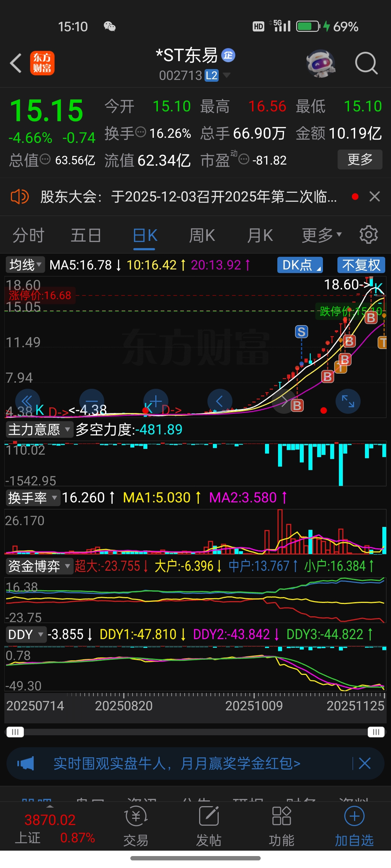Screen dimensions: 391x868
Task: Tap the S sell signal marker
Action: click(302, 332)
